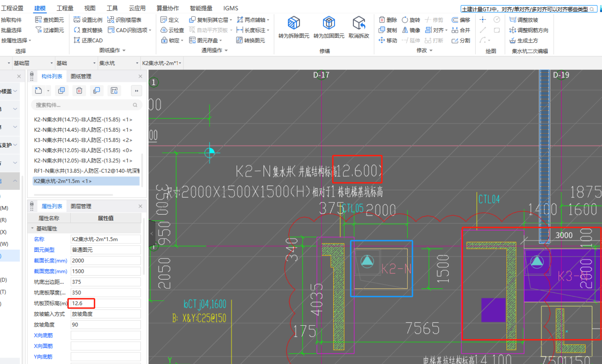Click the 图元存盘 button
The width and height of the screenshot is (602, 364).
tap(206, 40)
